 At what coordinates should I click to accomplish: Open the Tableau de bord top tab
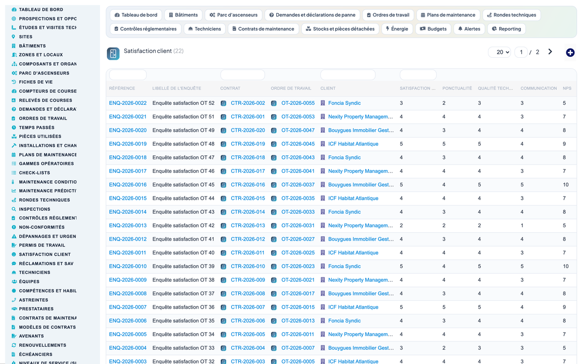[x=136, y=15]
